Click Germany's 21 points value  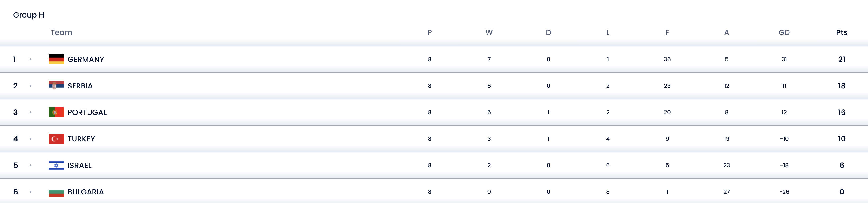pyautogui.click(x=841, y=59)
